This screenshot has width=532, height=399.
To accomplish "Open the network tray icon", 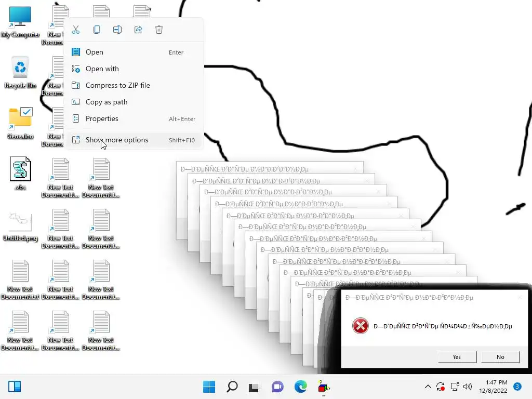I will [455, 387].
